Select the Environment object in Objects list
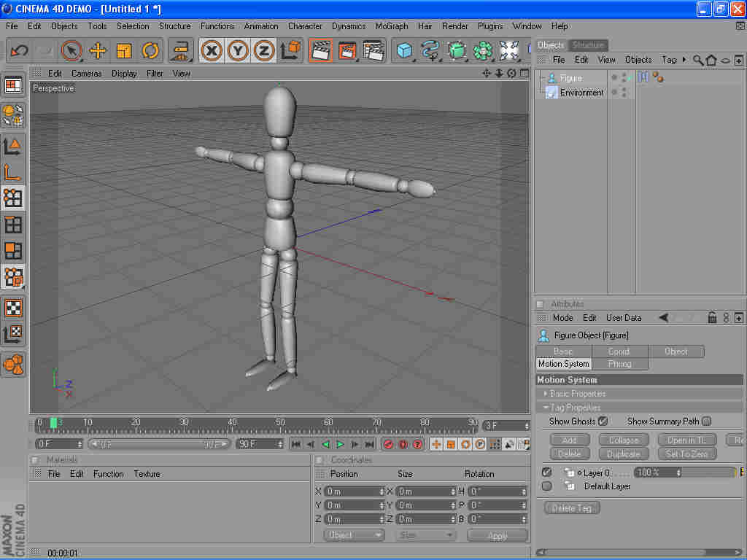Image resolution: width=747 pixels, height=560 pixels. (581, 93)
